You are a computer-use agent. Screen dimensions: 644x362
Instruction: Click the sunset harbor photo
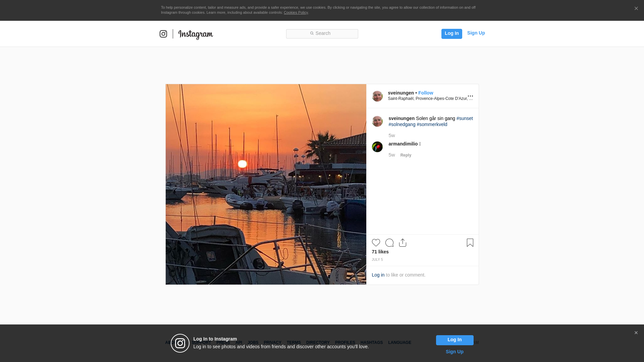click(266, 184)
